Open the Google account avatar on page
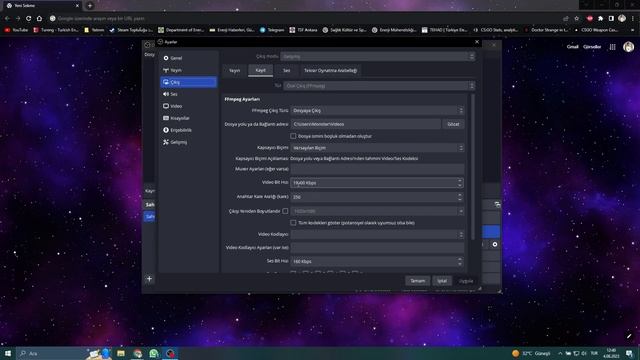Screen dimensions: 640x360 [628, 47]
